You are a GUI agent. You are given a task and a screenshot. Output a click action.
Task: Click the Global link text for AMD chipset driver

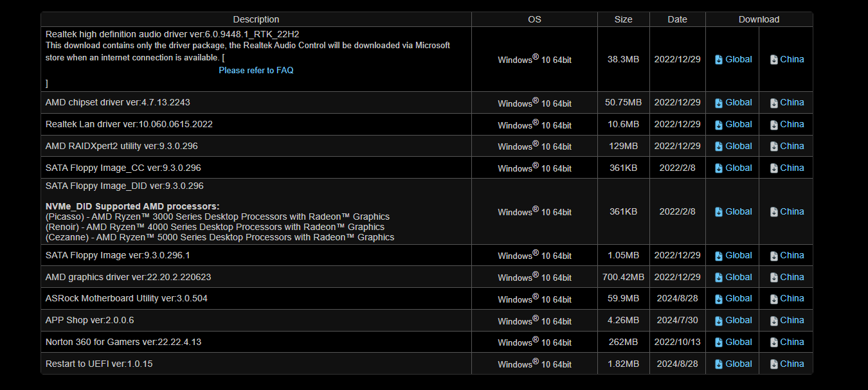[739, 102]
